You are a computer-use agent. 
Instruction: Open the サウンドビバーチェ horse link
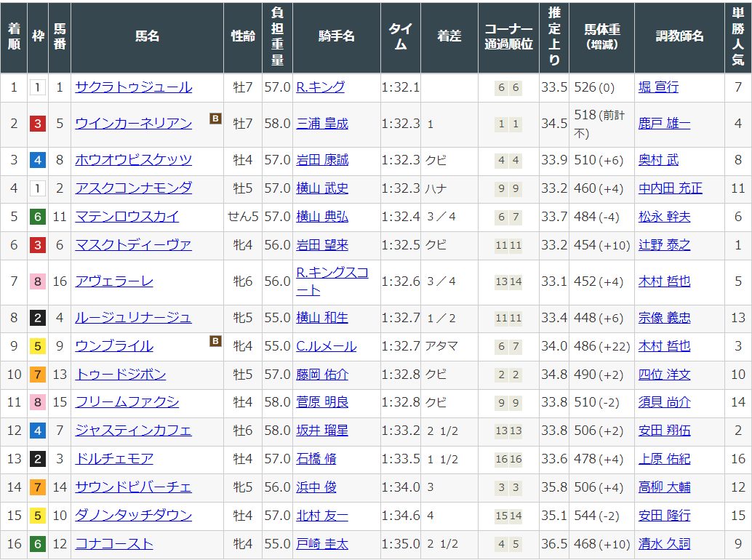134,487
